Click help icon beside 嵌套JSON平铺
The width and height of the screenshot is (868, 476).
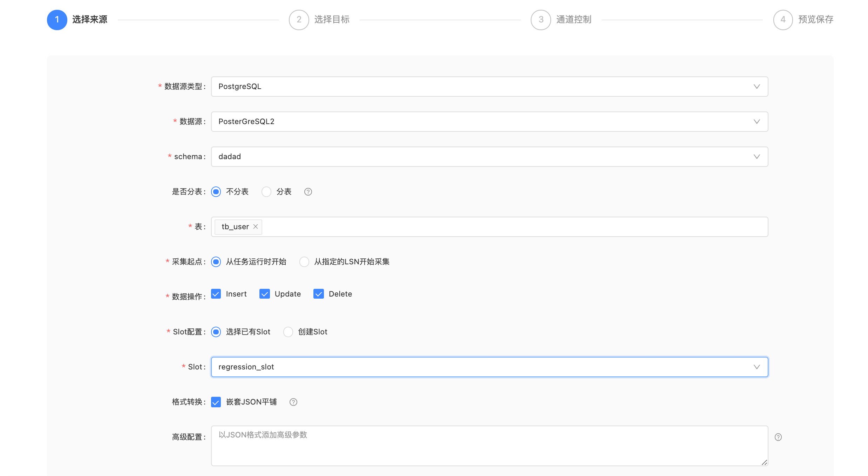[293, 402]
